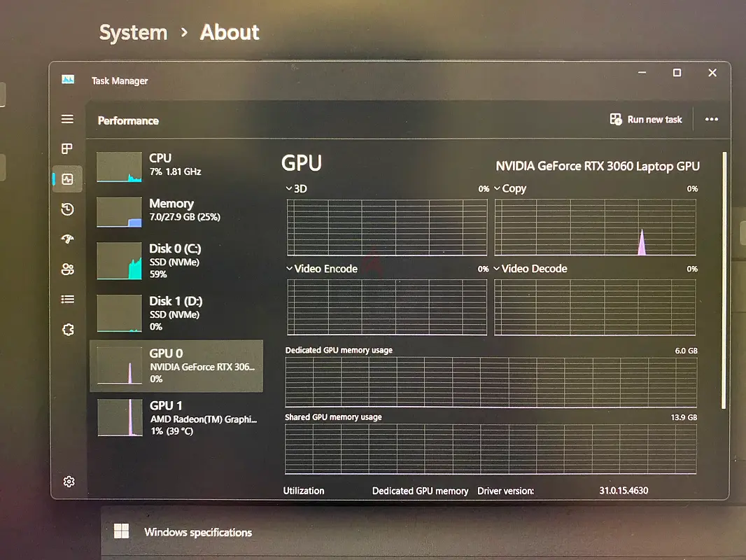Minimize the Task Manager window
Image resolution: width=746 pixels, height=560 pixels.
(x=642, y=73)
